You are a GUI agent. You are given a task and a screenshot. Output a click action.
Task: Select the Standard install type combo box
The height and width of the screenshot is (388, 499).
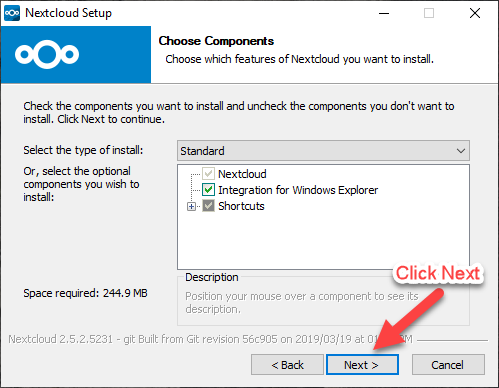click(323, 151)
